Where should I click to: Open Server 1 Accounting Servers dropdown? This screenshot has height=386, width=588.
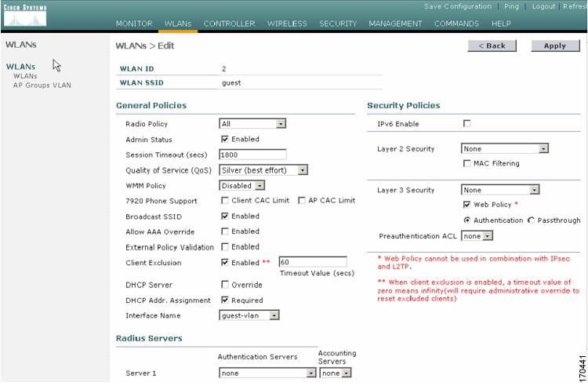click(336, 373)
